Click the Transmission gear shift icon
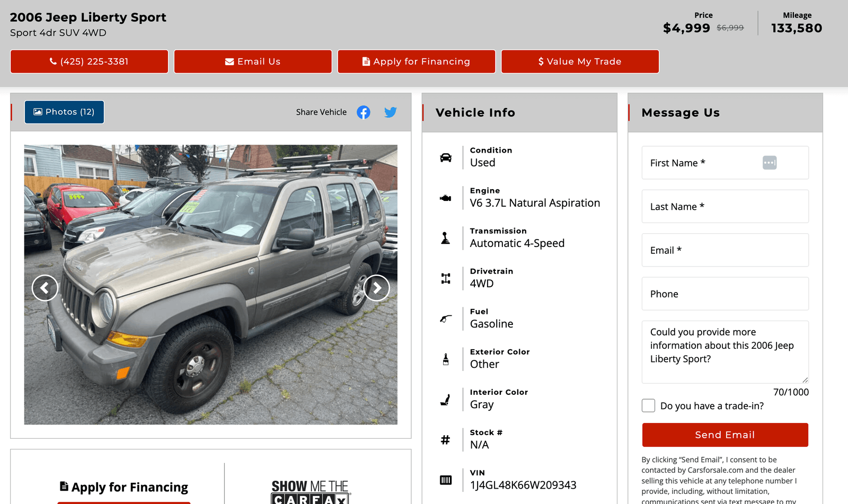The width and height of the screenshot is (848, 504). 446,238
